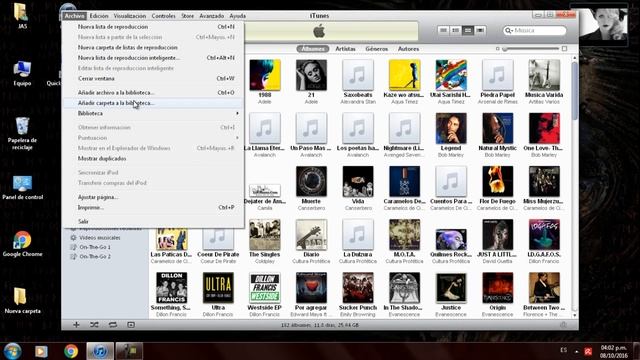Adjust the album artwork size slider
The image size is (640, 360).
[531, 49]
